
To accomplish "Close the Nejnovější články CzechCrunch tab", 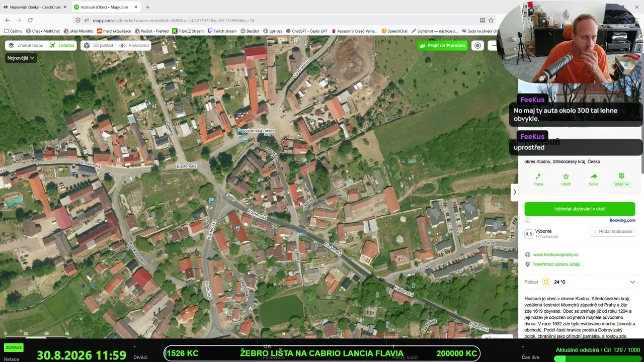I will coord(65,7).
